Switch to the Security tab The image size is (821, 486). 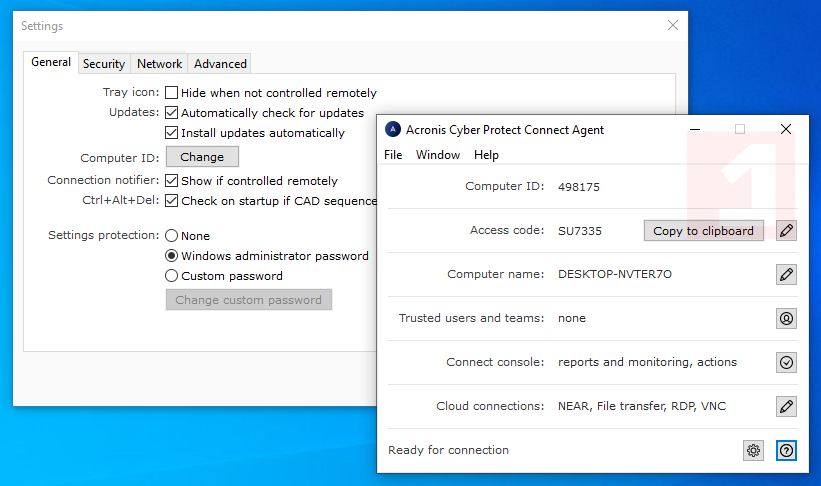[104, 64]
